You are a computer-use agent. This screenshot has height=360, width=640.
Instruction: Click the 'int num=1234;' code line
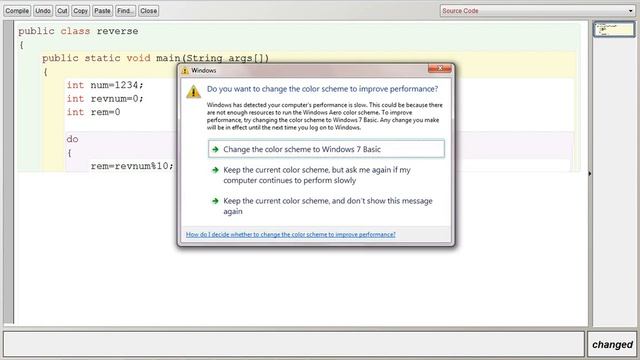(x=105, y=85)
